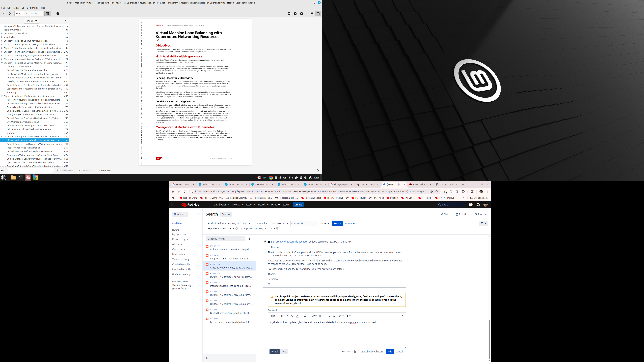644x362 pixels.
Task: Insert a bulleted list in comment
Action: tap(329, 316)
